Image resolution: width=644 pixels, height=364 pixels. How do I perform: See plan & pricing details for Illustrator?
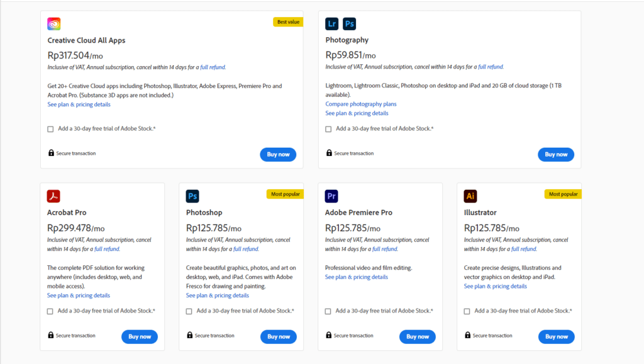496,287
